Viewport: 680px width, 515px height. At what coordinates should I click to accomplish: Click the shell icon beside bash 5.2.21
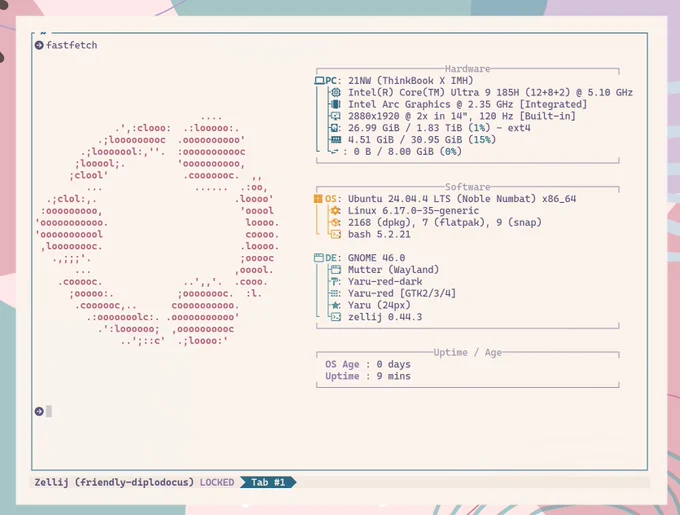click(x=336, y=234)
